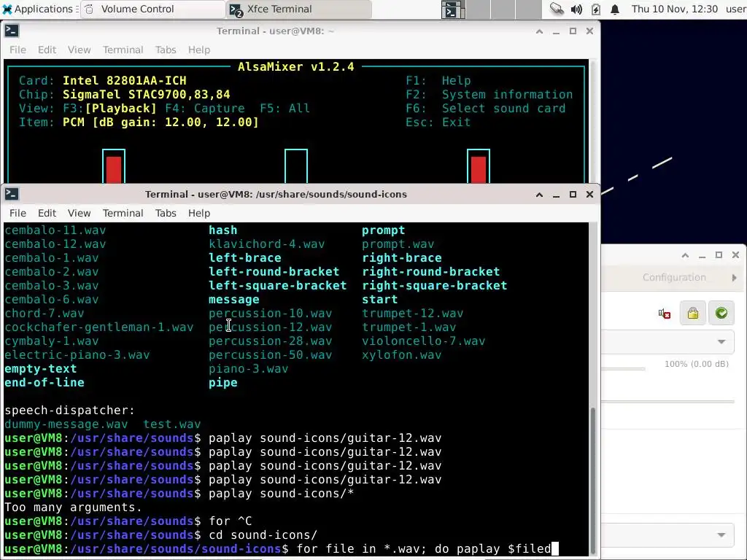
Task: Maximize the sound-icons terminal window
Action: tap(573, 194)
